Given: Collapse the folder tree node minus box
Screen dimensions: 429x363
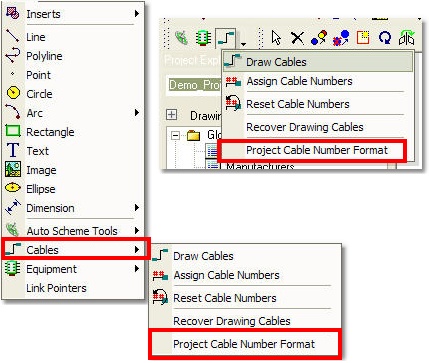Looking at the screenshot, I should pyautogui.click(x=175, y=136).
